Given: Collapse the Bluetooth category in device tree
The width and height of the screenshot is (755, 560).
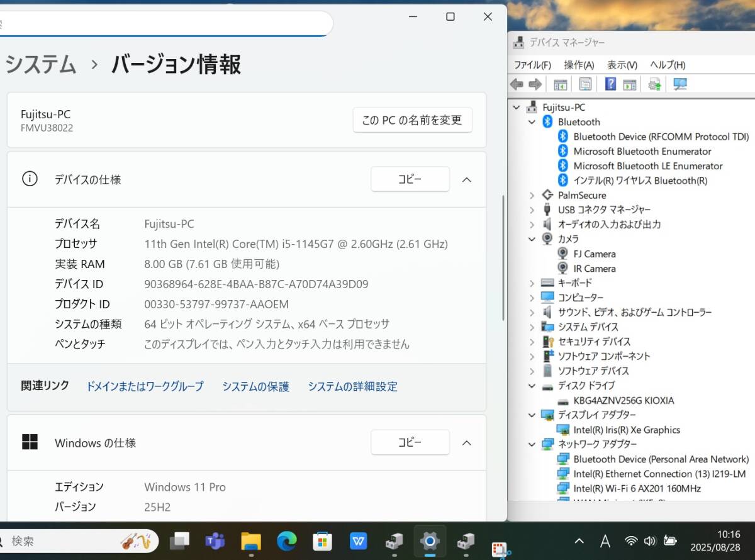Looking at the screenshot, I should (x=532, y=122).
